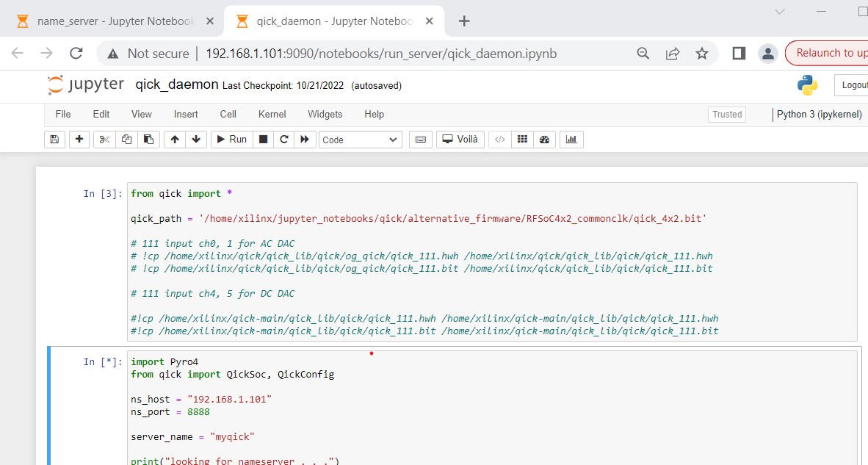
Task: Paste cells below
Action: click(149, 140)
